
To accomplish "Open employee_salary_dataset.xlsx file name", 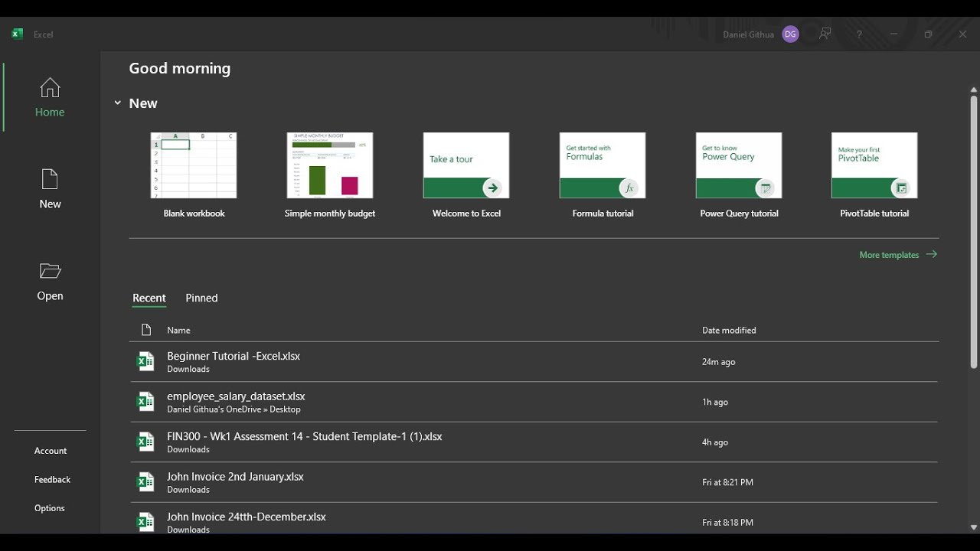I will pos(236,396).
